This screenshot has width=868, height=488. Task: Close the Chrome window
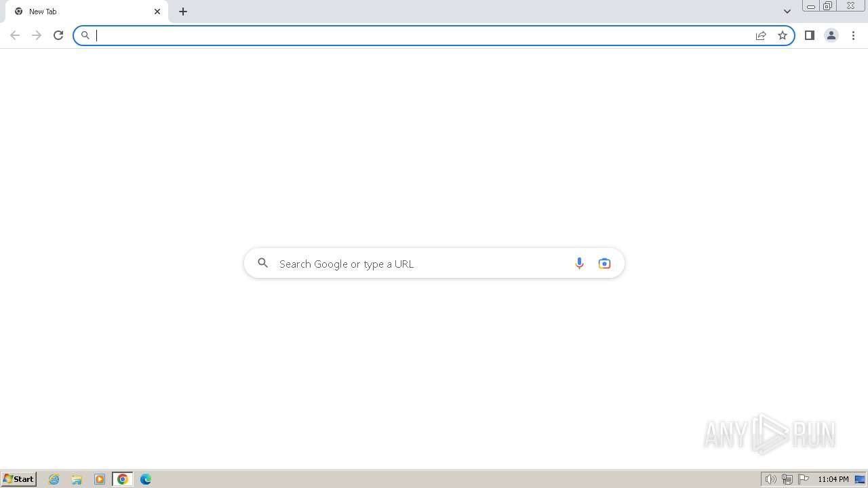pos(850,6)
